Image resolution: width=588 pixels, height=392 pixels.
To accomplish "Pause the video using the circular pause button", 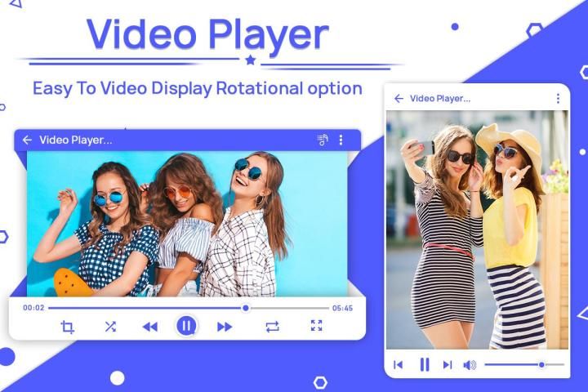I will pos(186,326).
